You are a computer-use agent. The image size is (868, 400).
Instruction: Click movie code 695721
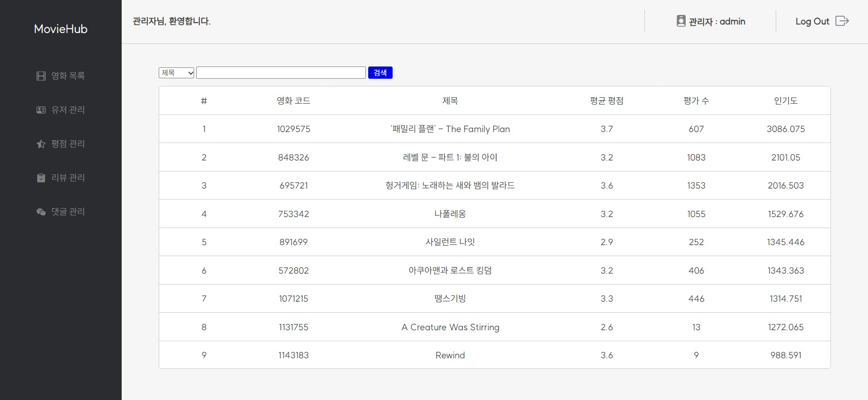click(x=294, y=186)
